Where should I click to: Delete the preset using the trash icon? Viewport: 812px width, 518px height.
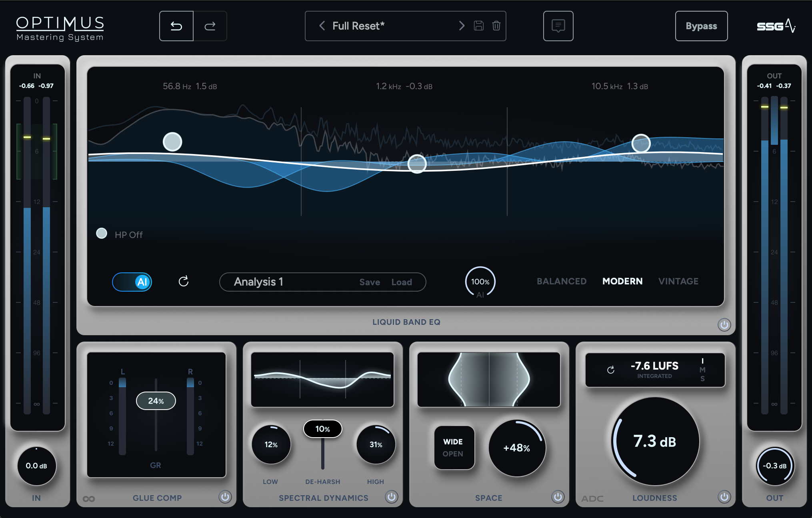click(x=496, y=26)
